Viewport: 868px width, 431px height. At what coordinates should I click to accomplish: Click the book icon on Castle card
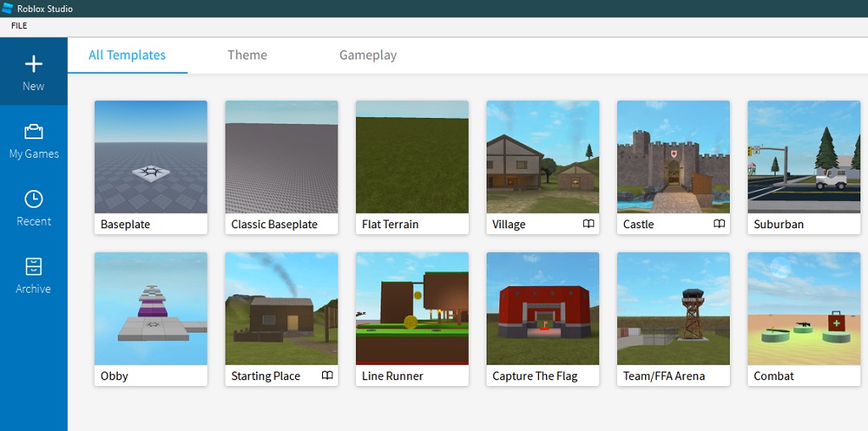(x=719, y=224)
